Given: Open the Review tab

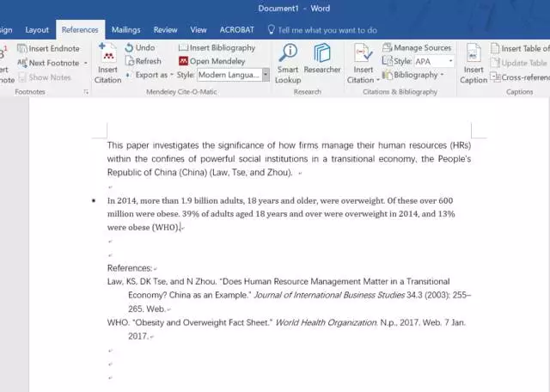Looking at the screenshot, I should pyautogui.click(x=165, y=30).
